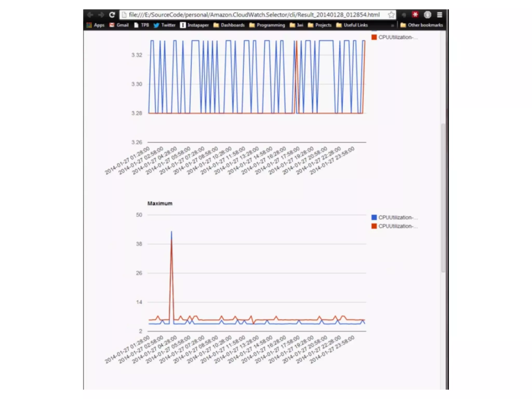Bookmark this page with the star icon
Screen dimensions: 532x399
click(391, 15)
